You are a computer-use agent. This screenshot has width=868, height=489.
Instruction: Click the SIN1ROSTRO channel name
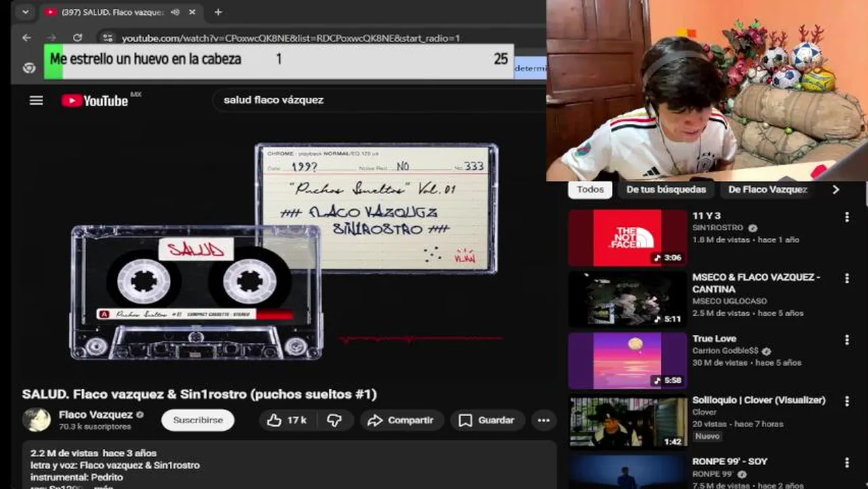click(x=717, y=228)
